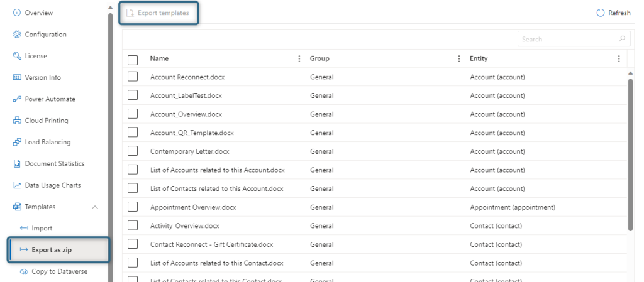Check the Contemporary Letter.docx row box
The height and width of the screenshot is (282, 644).
click(133, 151)
